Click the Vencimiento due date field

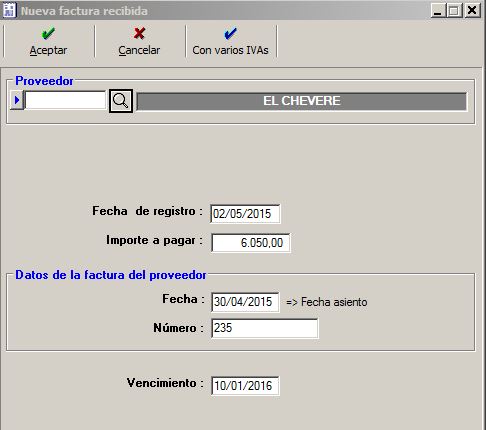[x=245, y=386]
